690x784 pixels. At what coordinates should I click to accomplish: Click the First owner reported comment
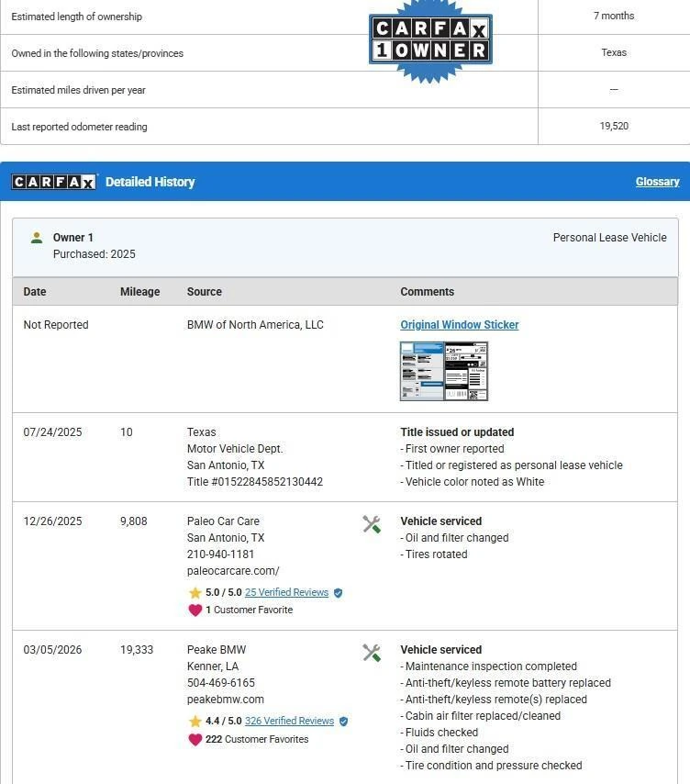click(x=452, y=449)
